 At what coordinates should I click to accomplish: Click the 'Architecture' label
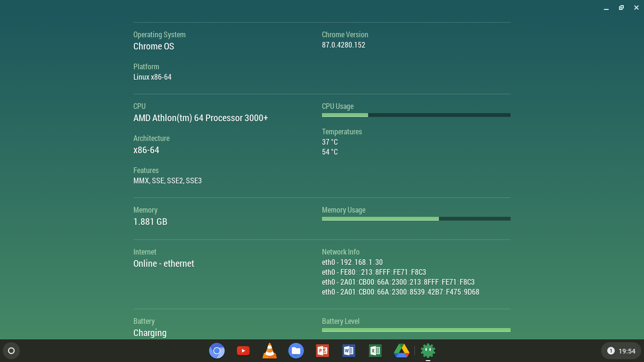point(151,138)
